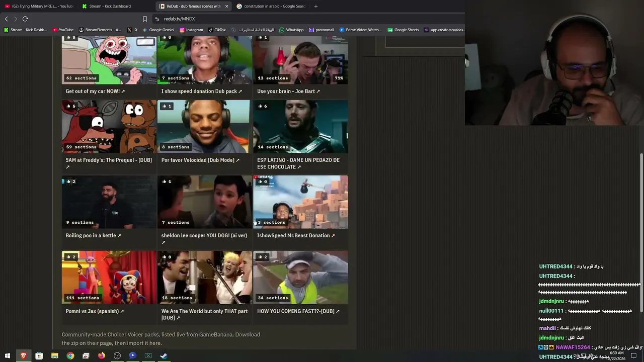Open the Stream - Kick Dashb... bookmark
The width and height of the screenshot is (644, 362).
click(25, 30)
